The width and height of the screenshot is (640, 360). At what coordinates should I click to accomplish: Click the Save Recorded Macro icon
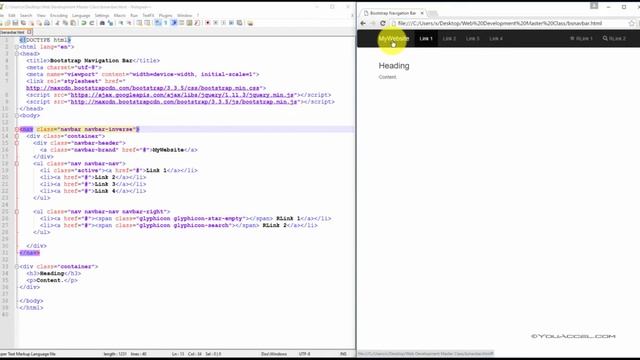pos(239,23)
